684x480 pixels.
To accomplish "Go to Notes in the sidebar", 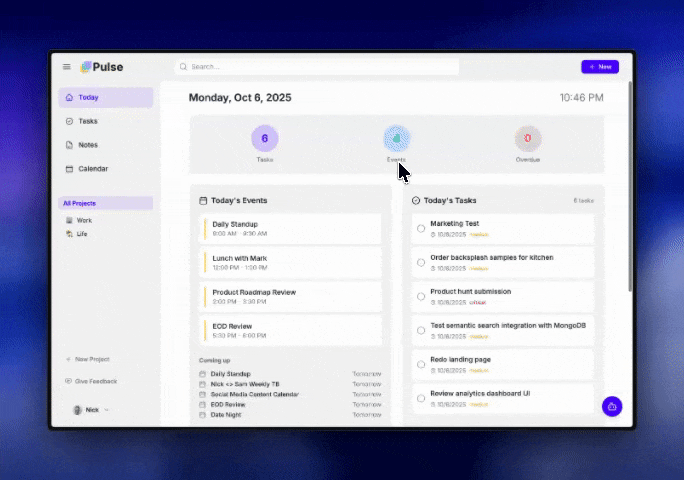I will tap(88, 145).
